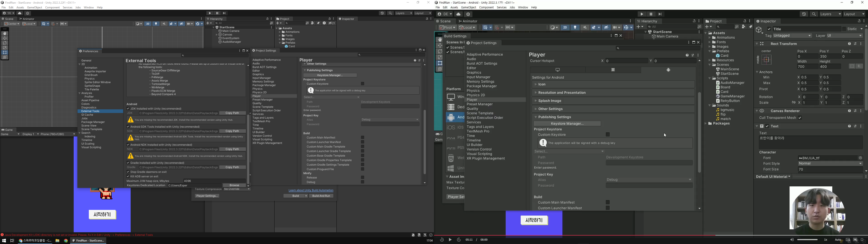Expand the Canvas object in left Hierarchy
The image size is (868, 244).
coord(217,35)
